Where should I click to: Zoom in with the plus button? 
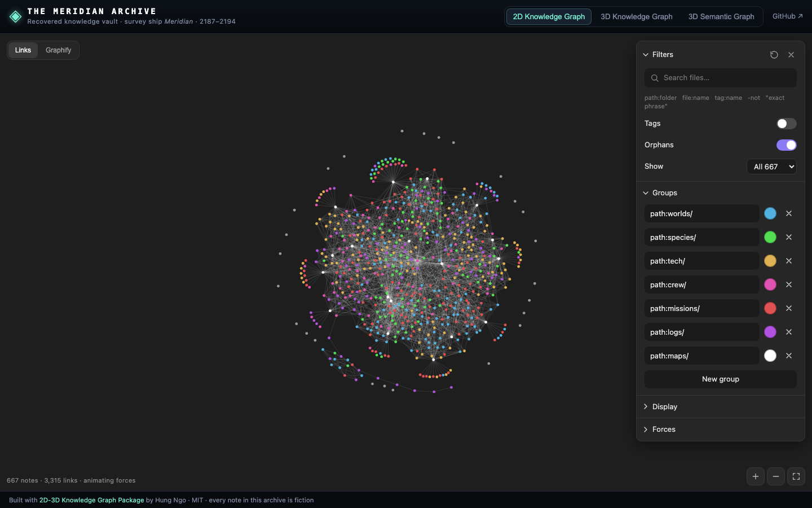click(x=756, y=476)
